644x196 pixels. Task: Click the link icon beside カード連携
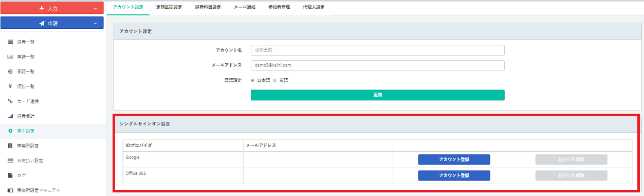[10, 101]
